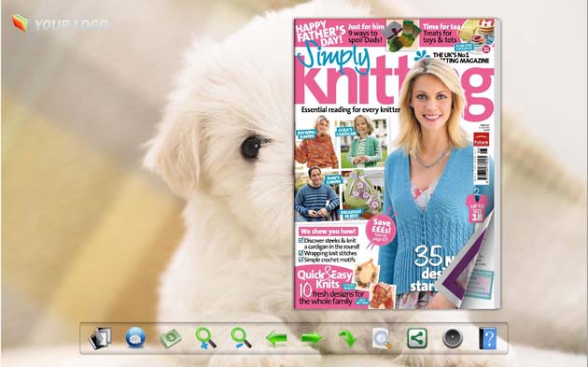Click the blue globe icon in toolbar

pyautogui.click(x=135, y=338)
